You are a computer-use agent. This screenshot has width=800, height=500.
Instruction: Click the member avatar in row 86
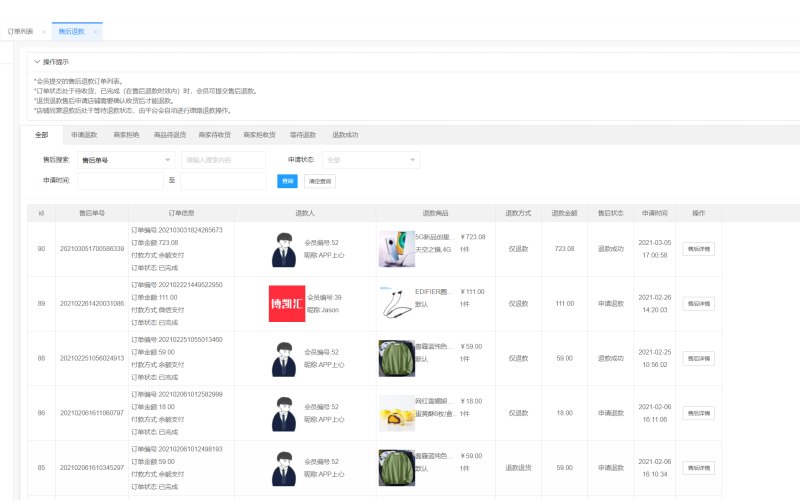284,414
